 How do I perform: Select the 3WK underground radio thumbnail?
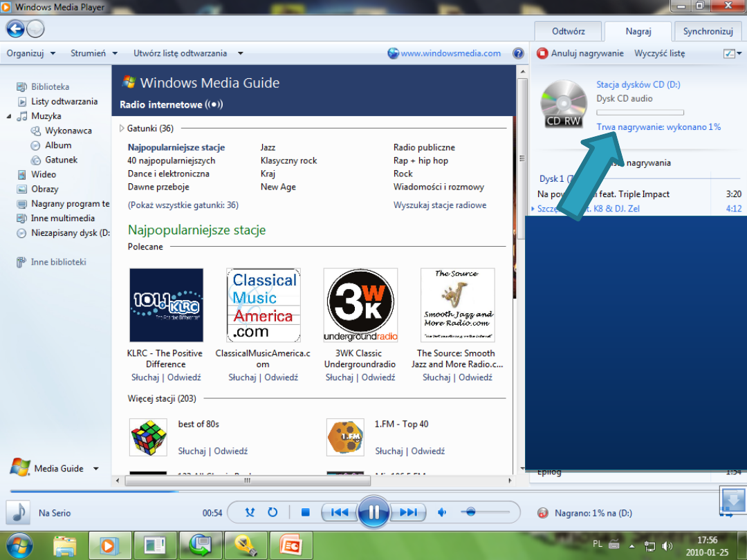point(360,305)
